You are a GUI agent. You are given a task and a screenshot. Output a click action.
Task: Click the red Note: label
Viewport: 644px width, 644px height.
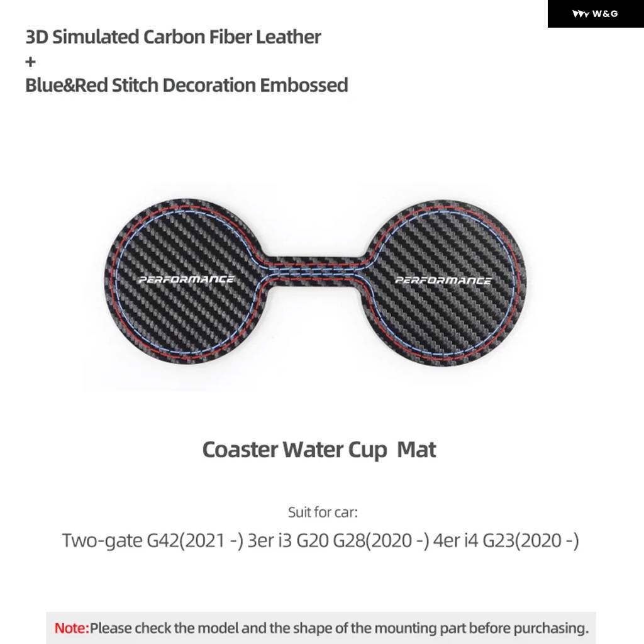pos(72,628)
